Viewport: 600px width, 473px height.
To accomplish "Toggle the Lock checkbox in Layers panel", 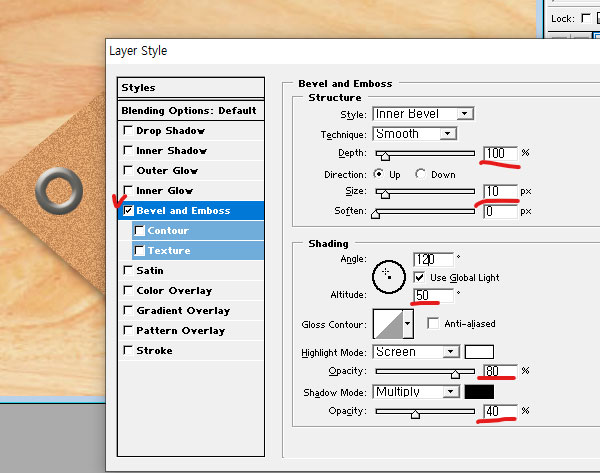I will 585,18.
